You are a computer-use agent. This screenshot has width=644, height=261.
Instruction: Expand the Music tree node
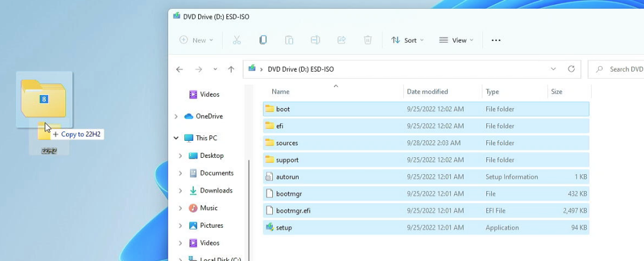[180, 208]
